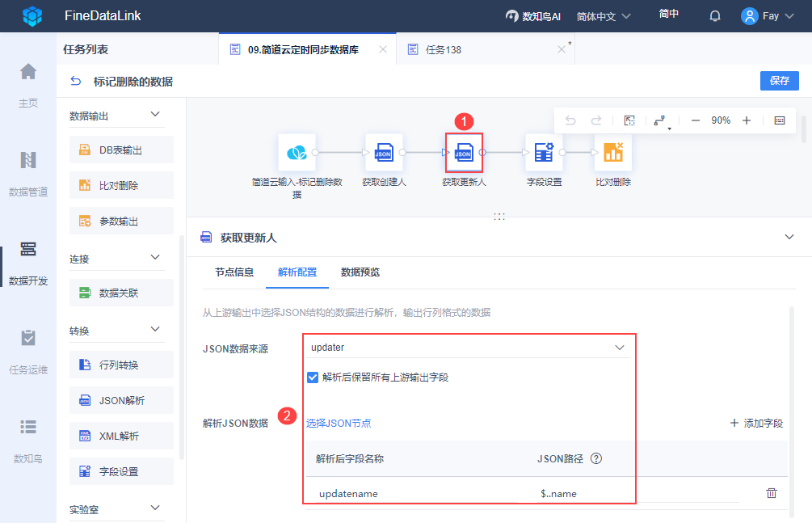Click the 简中 header button
The height and width of the screenshot is (523, 812).
[668, 14]
